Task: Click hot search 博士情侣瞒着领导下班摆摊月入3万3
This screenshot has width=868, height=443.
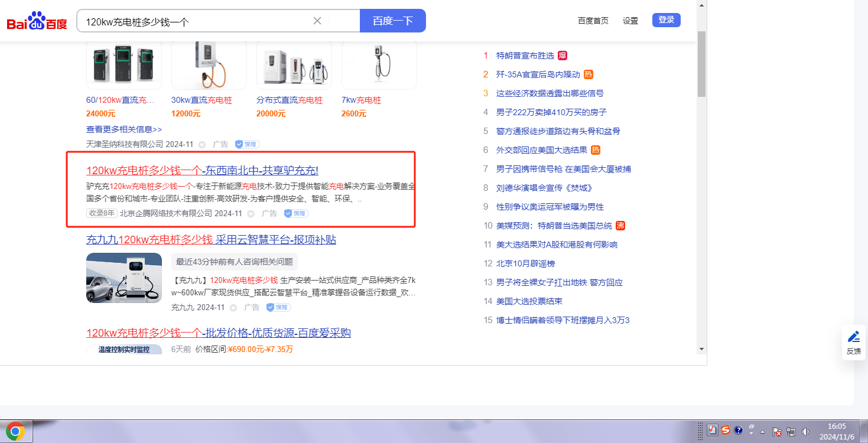Action: (563, 320)
